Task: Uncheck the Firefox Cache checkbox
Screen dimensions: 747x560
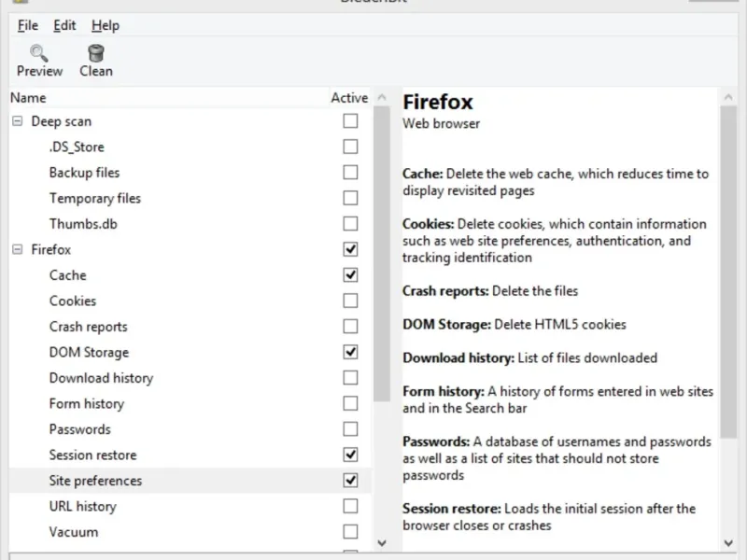Action: (350, 274)
